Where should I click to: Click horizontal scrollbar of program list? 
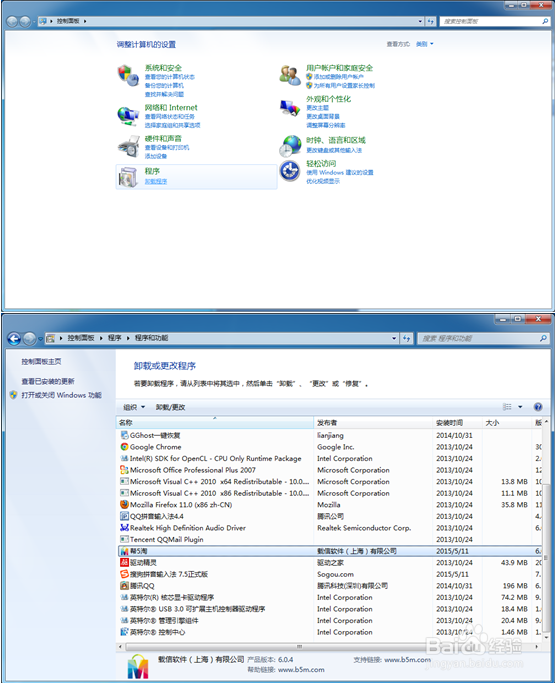[x=299, y=646]
